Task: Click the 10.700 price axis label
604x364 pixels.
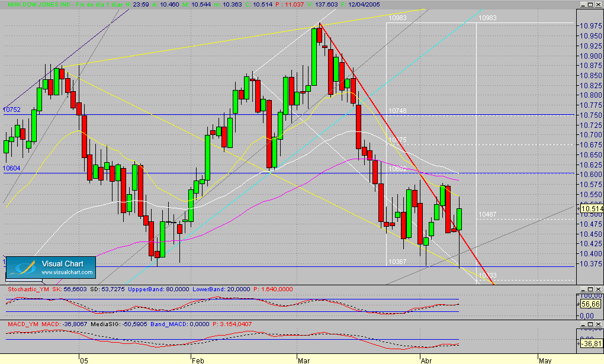Action: coord(590,135)
